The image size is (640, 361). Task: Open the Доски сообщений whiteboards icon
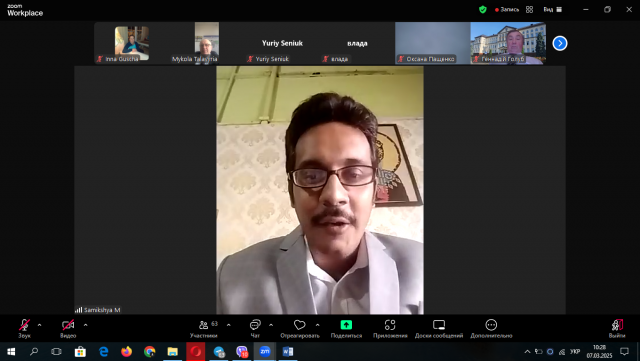pyautogui.click(x=439, y=328)
